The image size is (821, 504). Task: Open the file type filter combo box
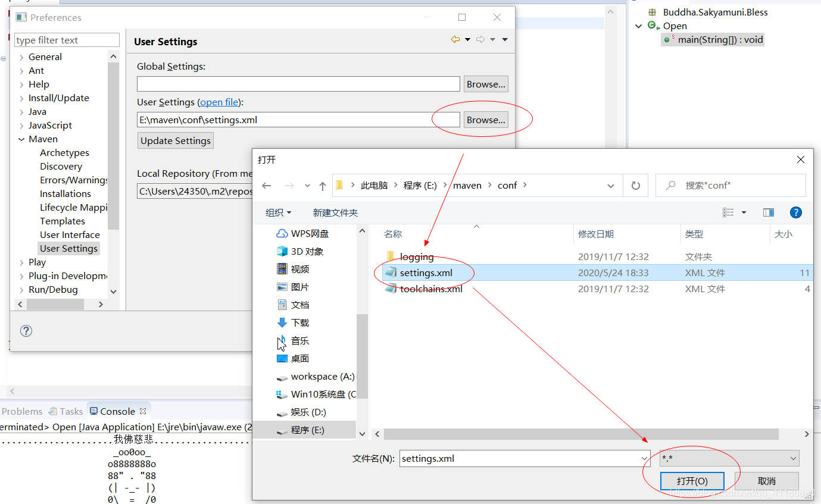[729, 458]
